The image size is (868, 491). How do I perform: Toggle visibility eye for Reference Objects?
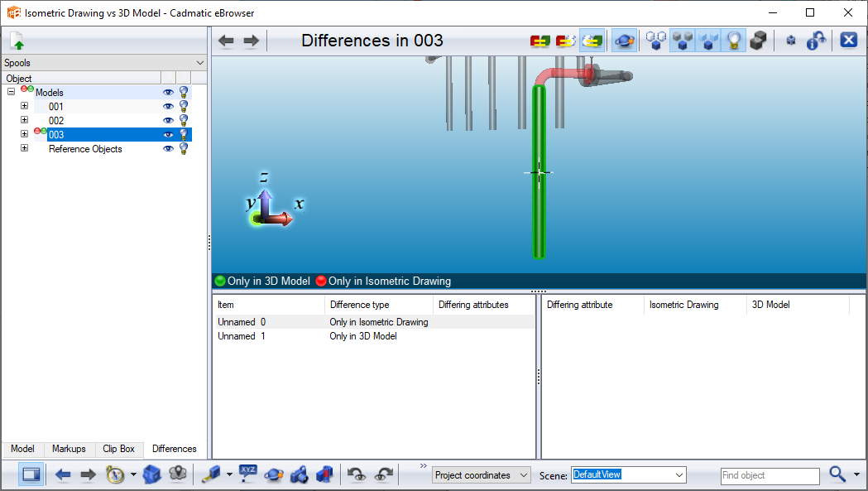[169, 149]
